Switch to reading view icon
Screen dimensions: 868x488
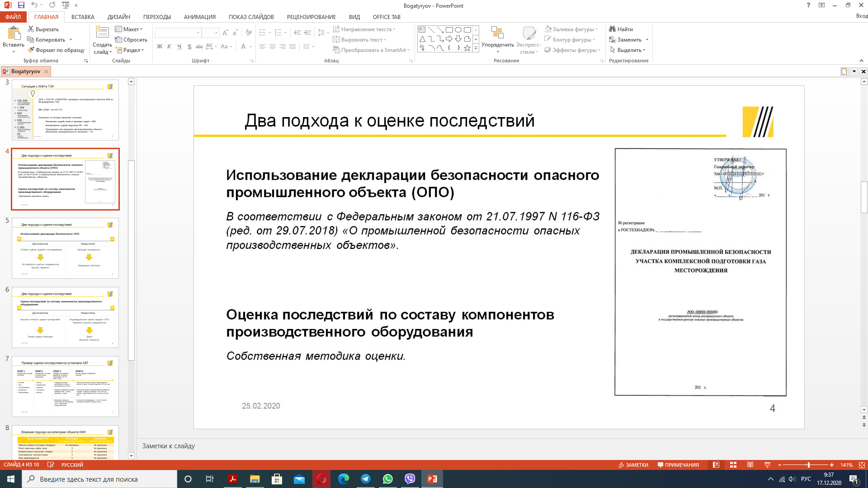(x=750, y=465)
